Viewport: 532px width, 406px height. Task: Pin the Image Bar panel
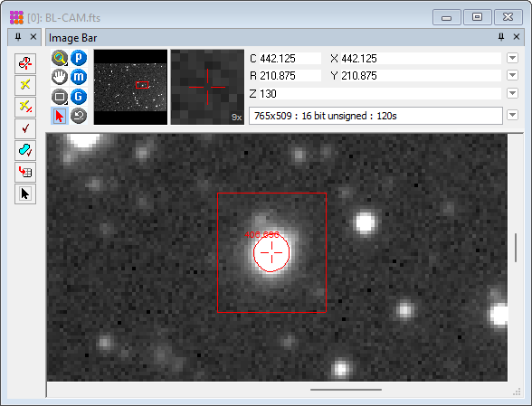(x=501, y=37)
